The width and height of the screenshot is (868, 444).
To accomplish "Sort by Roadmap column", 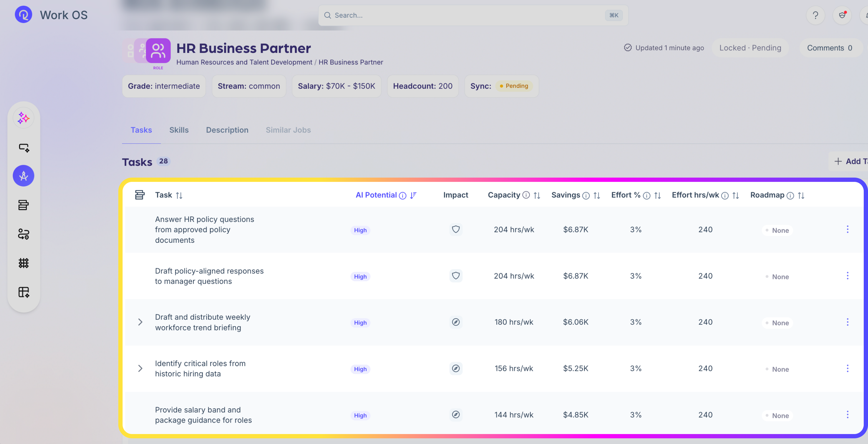I will click(801, 195).
